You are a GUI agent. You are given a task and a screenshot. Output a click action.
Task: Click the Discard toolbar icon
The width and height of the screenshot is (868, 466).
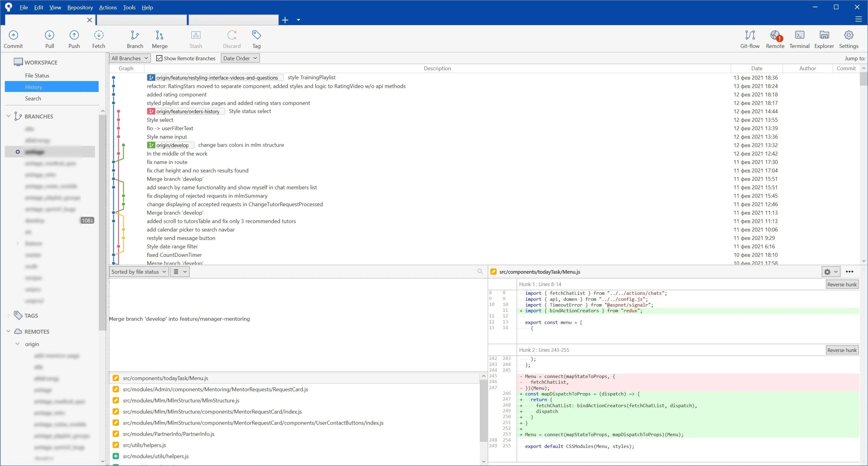(232, 35)
